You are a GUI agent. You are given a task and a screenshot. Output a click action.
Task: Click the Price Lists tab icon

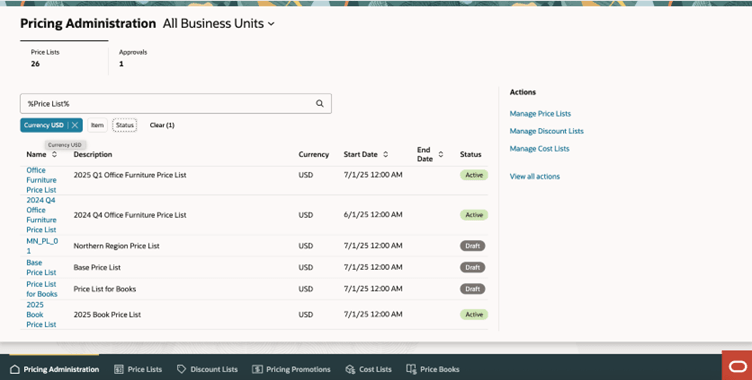tap(119, 369)
